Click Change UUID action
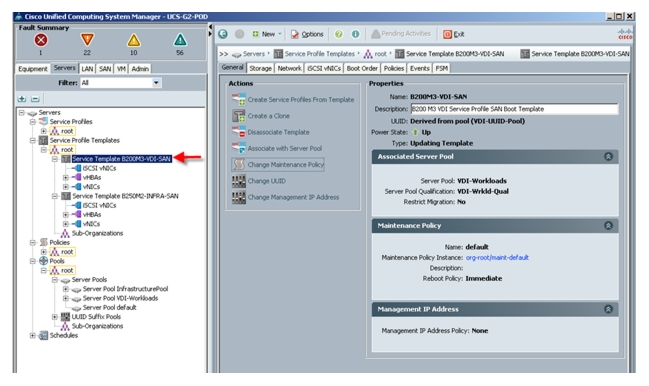This screenshot has width=649, height=386. pos(259,181)
